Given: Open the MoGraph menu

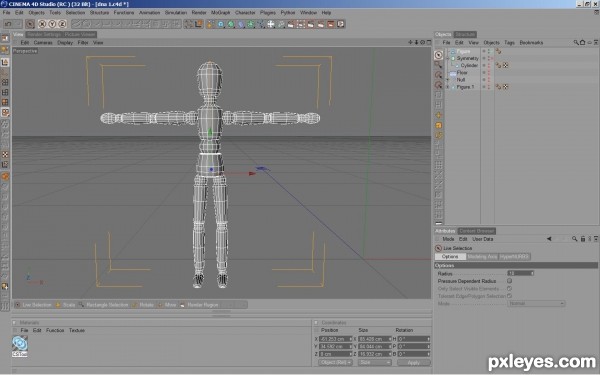Looking at the screenshot, I should click(x=221, y=13).
